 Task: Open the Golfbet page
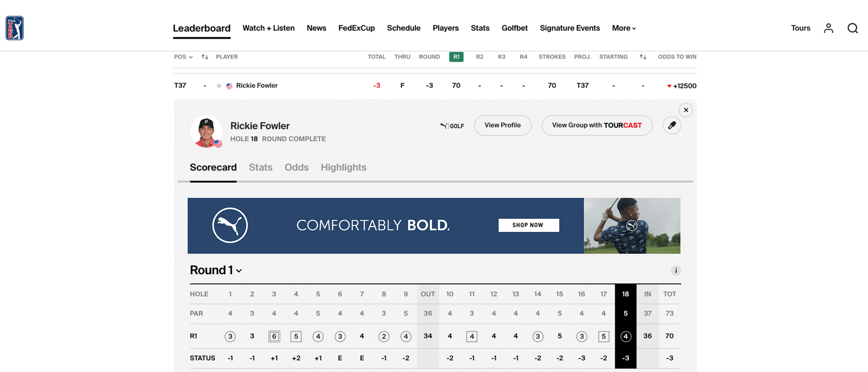[515, 28]
